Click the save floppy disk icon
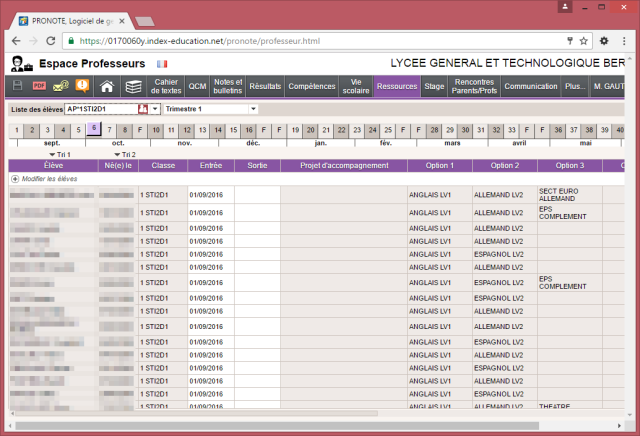 coord(18,87)
